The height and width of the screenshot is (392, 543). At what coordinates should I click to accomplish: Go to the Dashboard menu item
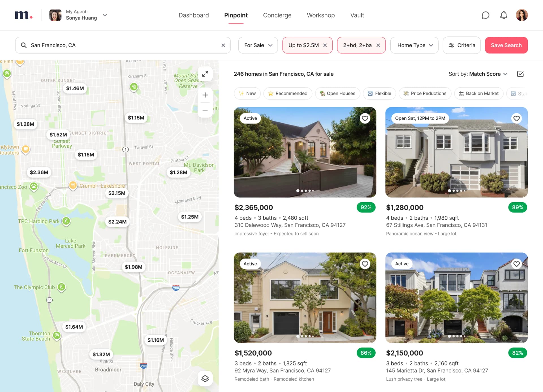tap(193, 15)
